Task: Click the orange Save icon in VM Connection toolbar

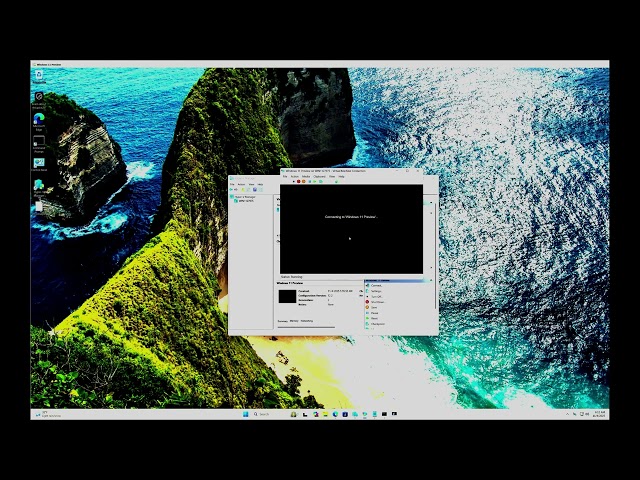Action: [x=304, y=182]
